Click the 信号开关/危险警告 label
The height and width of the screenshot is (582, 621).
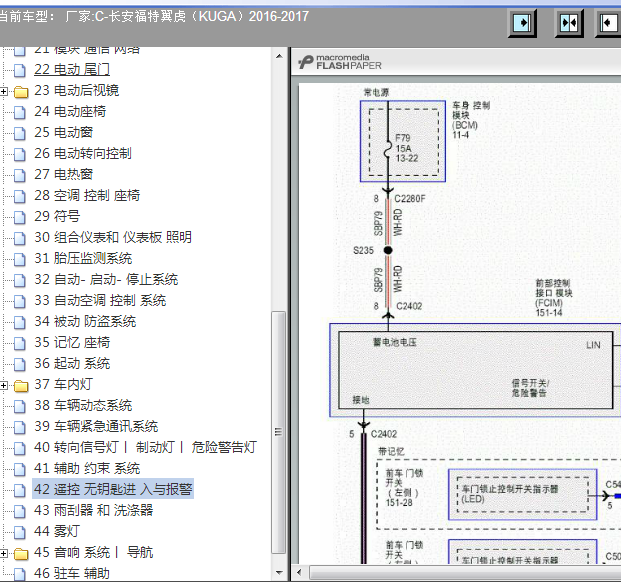tap(530, 388)
